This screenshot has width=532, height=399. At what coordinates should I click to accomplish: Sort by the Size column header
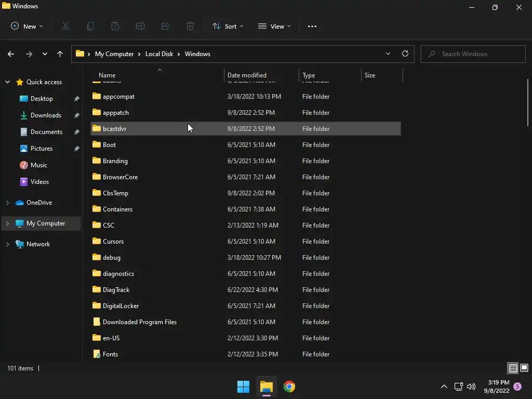pyautogui.click(x=382, y=75)
